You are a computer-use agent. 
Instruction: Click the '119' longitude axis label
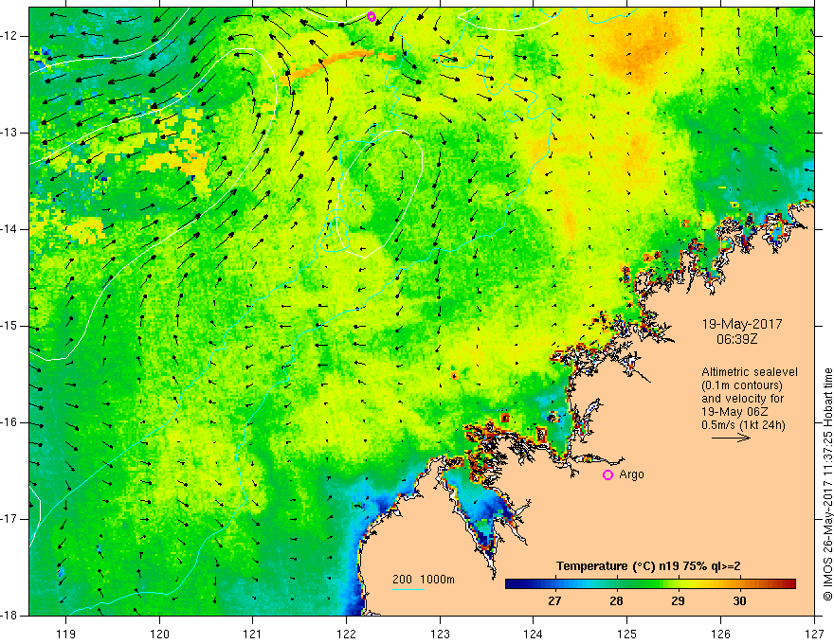click(x=66, y=634)
